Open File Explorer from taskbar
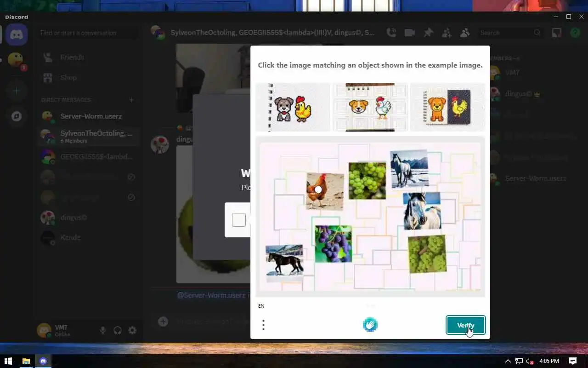 (26, 361)
